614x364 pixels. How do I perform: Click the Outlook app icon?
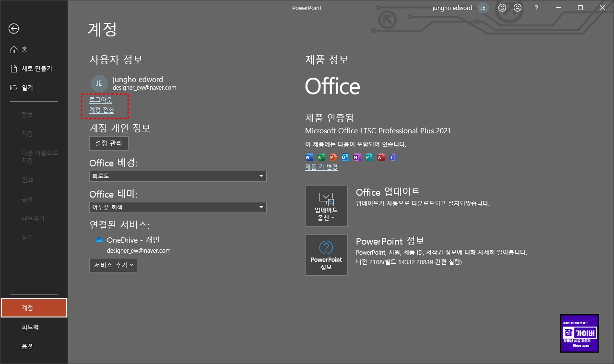[x=344, y=157]
